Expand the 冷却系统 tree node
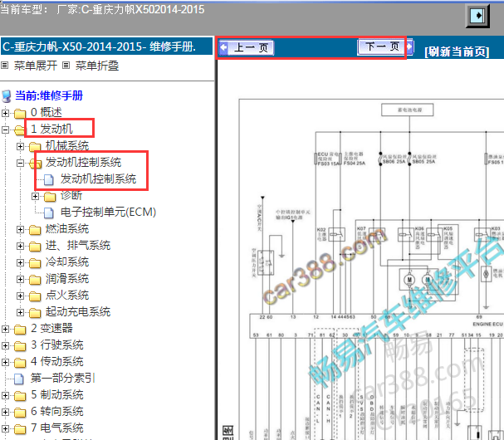This screenshot has width=504, height=440. [x=20, y=262]
